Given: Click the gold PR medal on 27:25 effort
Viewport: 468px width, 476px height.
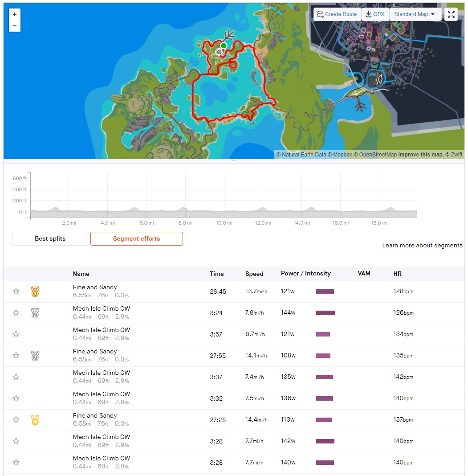Looking at the screenshot, I should (35, 420).
